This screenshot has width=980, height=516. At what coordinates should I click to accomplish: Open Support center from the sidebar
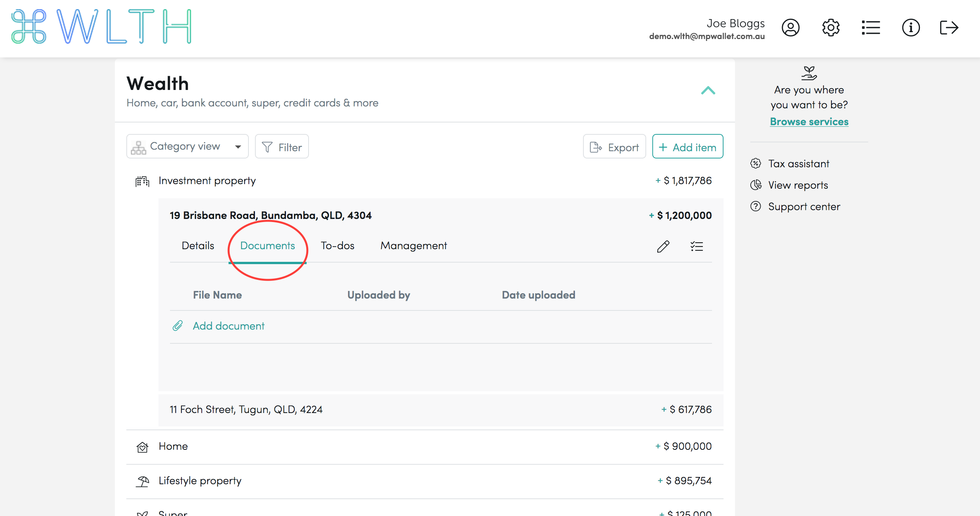coord(804,207)
